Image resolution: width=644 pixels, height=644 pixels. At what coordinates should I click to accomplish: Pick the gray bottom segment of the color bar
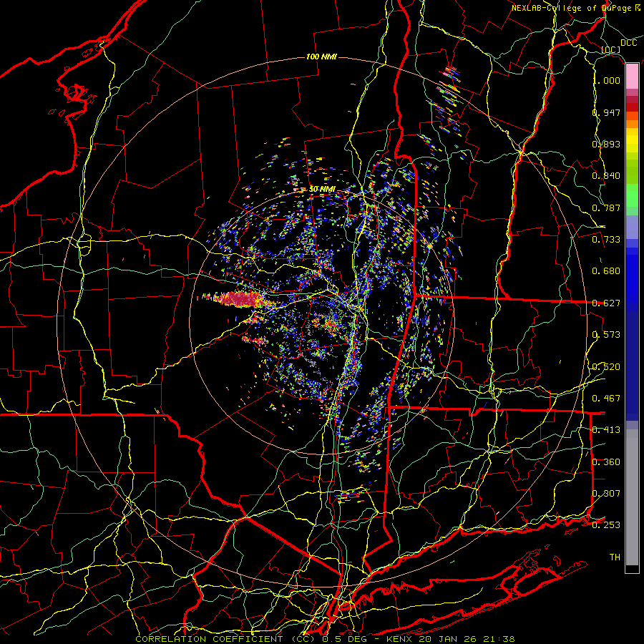[632, 497]
